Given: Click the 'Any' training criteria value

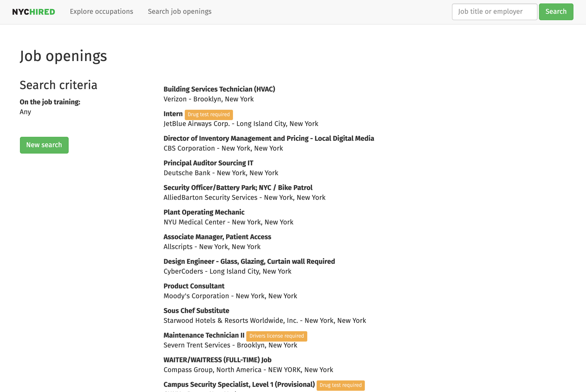Looking at the screenshot, I should click(x=25, y=112).
